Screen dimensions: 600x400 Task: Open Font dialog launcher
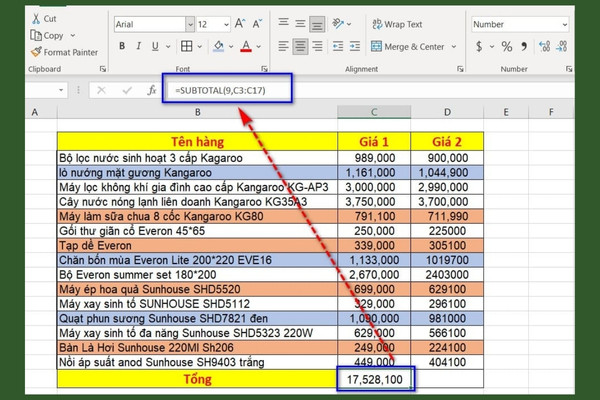(264, 69)
